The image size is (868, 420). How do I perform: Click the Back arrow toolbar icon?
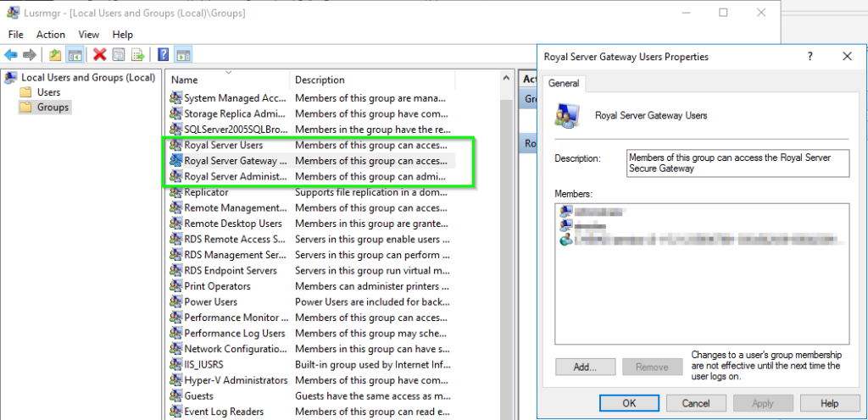10,55
